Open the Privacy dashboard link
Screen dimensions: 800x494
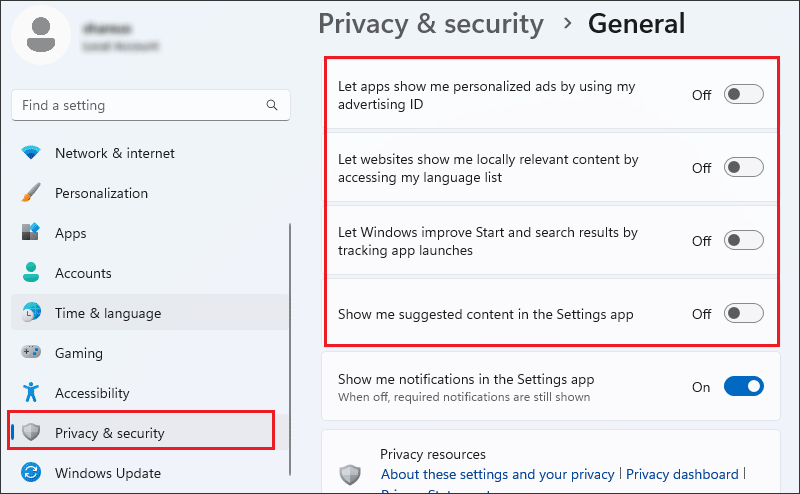[682, 474]
